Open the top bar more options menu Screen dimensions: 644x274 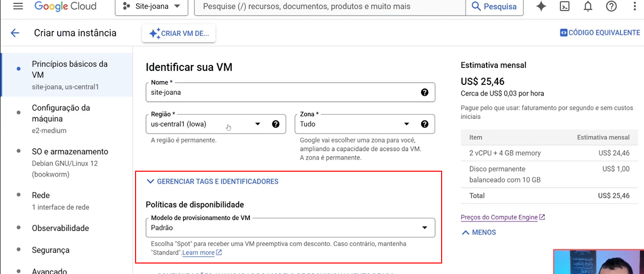(635, 6)
